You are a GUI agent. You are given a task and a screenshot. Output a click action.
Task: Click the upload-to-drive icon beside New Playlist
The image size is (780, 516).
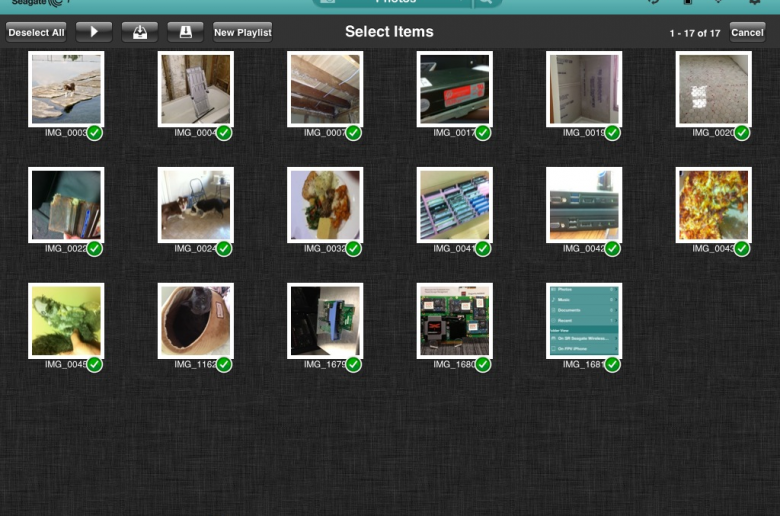point(185,32)
